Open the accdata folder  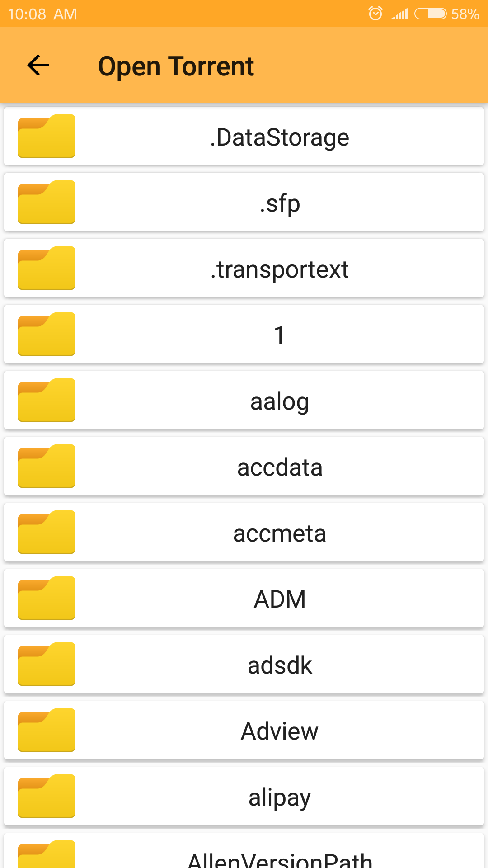(279, 467)
